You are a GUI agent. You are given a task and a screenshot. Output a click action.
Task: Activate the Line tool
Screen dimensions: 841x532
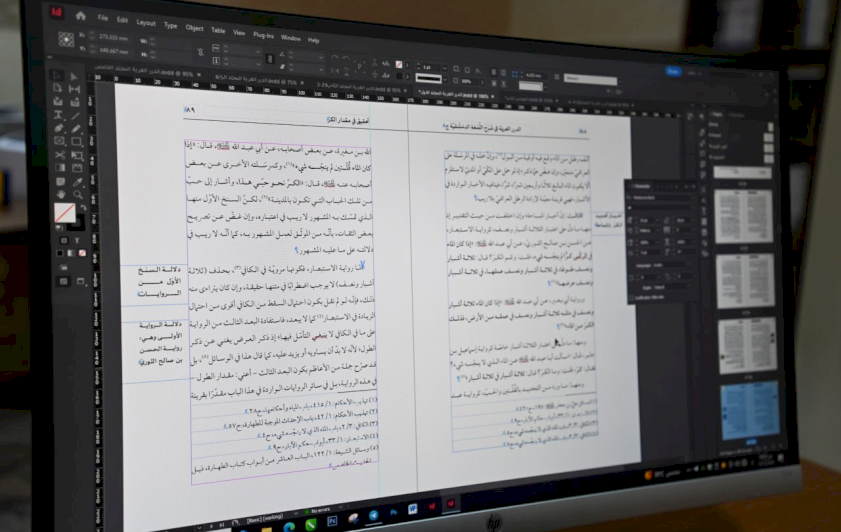[76, 116]
